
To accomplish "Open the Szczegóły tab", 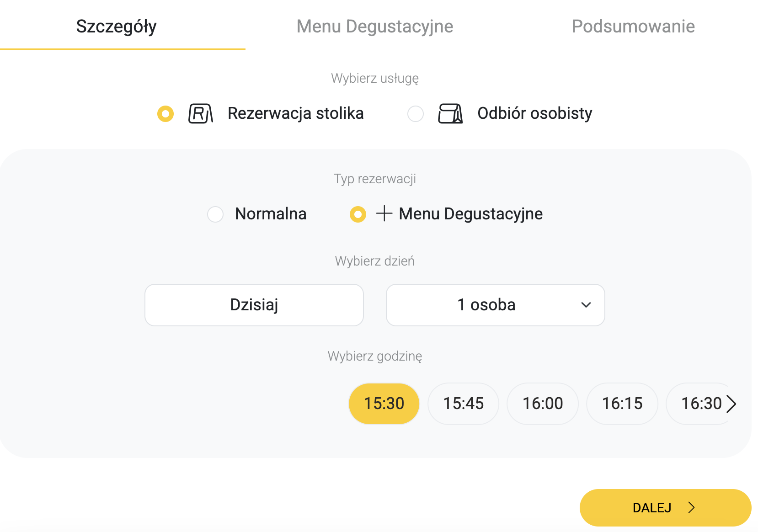I will click(x=117, y=27).
